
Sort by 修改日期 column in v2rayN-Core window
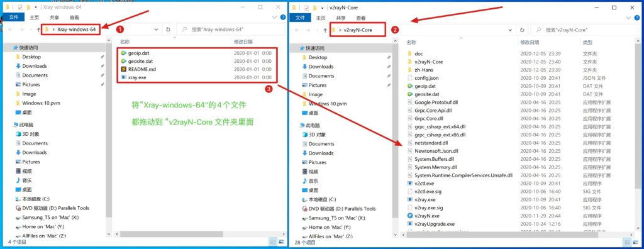pos(530,43)
